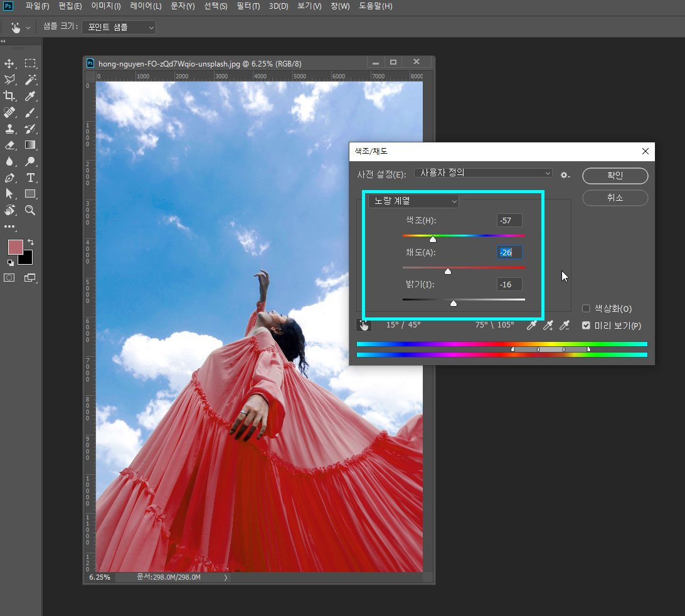Swap foreground and background colors
The image size is (685, 616).
pyautogui.click(x=31, y=242)
